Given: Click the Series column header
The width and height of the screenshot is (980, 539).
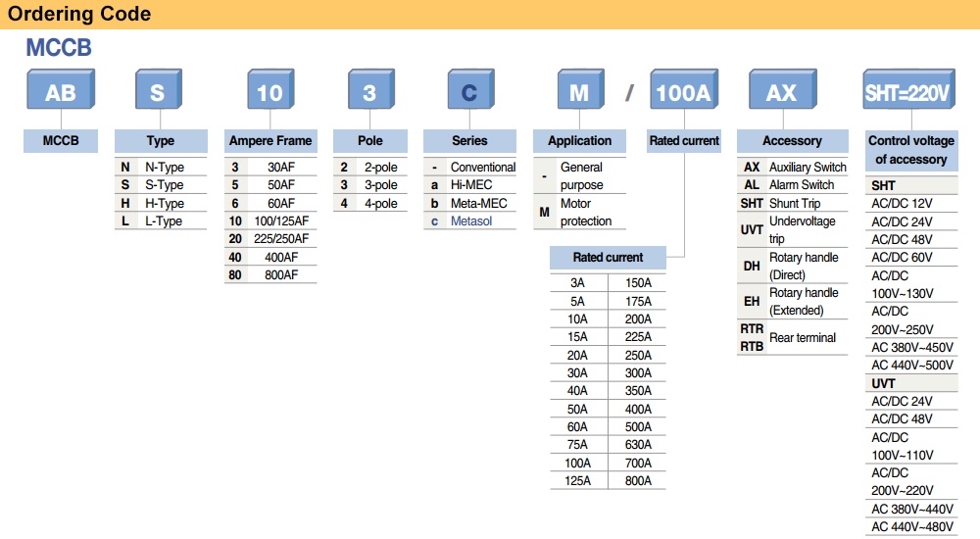Looking at the screenshot, I should [469, 141].
